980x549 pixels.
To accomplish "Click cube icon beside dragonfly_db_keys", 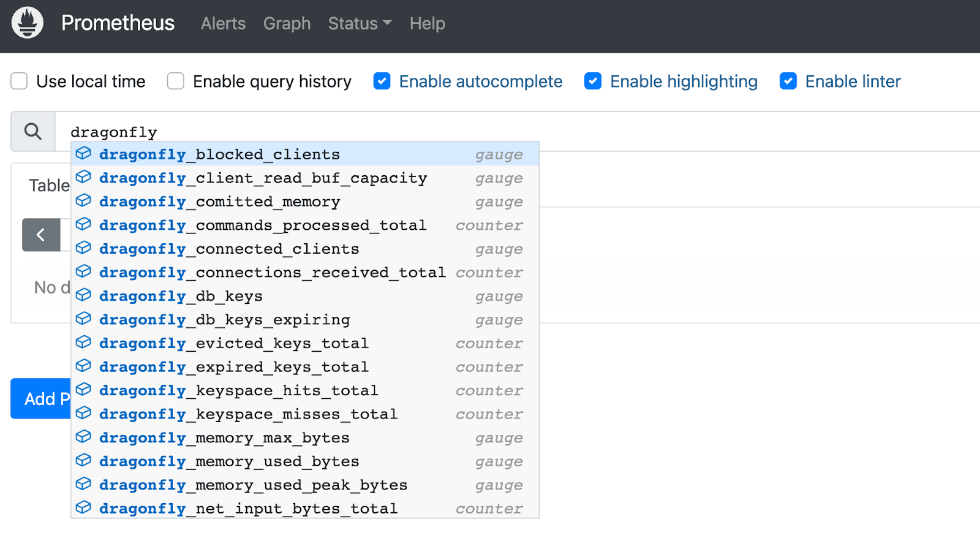I will pos(83,295).
